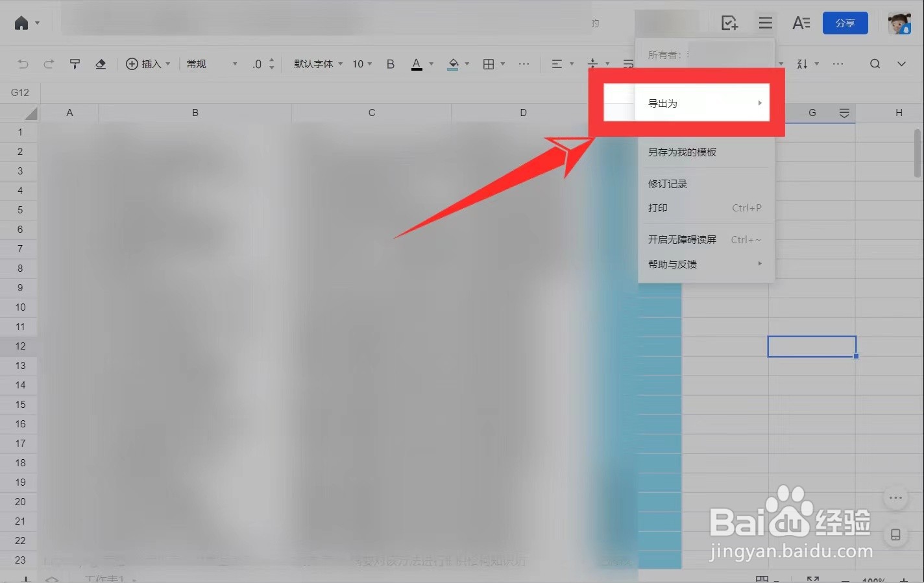Click the A text style icon
This screenshot has height=583, width=924.
(x=801, y=23)
